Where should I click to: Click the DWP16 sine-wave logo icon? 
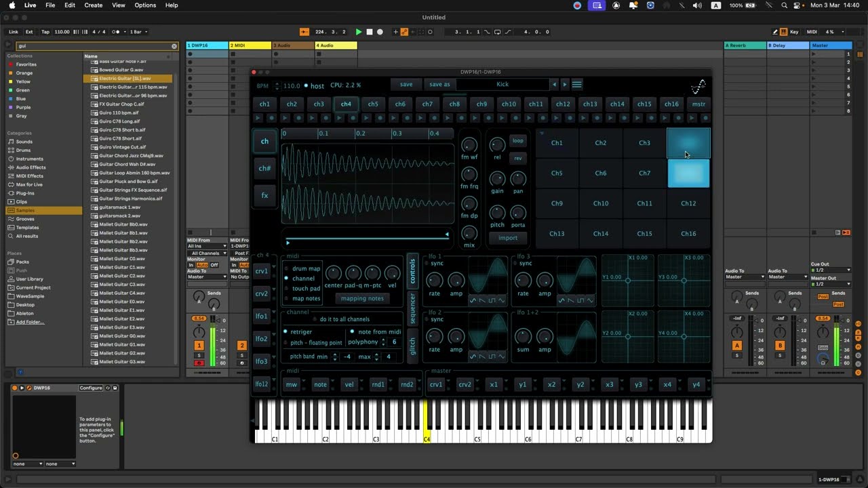pos(698,86)
